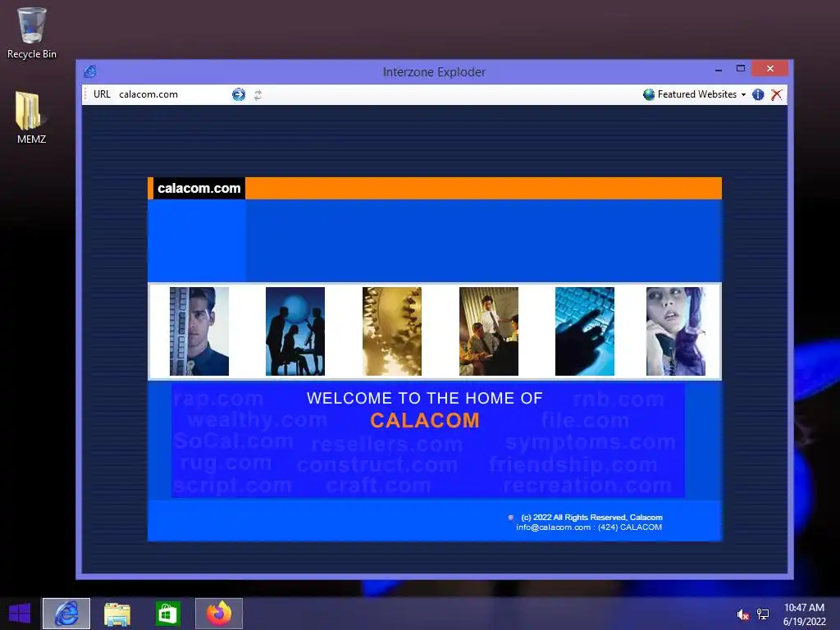
Task: Click the orange CALACOM heading
Action: (425, 421)
